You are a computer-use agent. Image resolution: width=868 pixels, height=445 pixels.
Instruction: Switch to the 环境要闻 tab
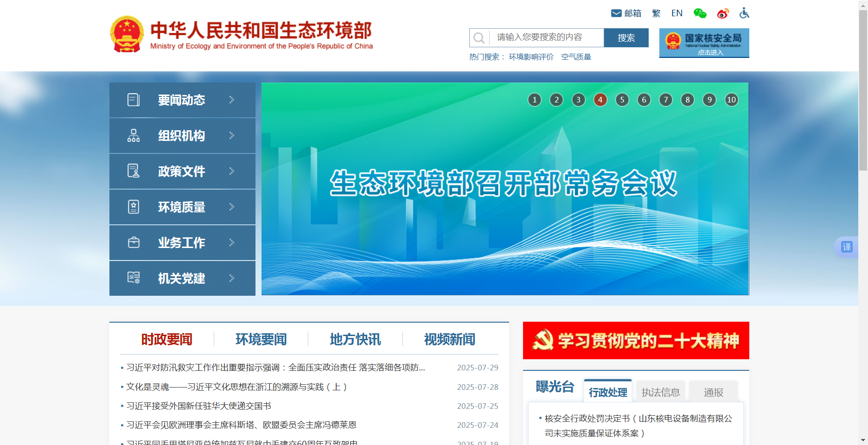pyautogui.click(x=261, y=339)
